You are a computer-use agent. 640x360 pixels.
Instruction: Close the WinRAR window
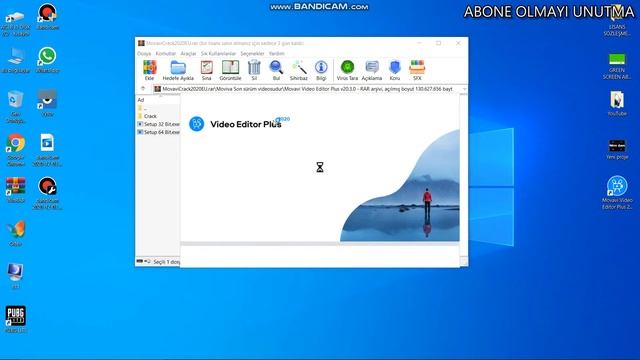pos(458,43)
